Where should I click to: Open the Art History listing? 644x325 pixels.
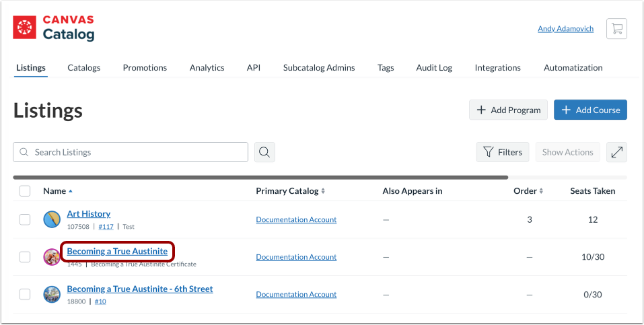tap(89, 214)
